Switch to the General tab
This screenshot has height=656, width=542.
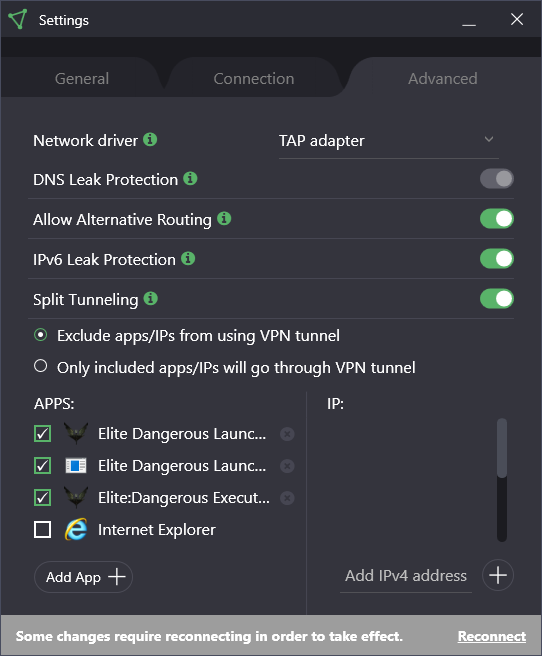(82, 79)
